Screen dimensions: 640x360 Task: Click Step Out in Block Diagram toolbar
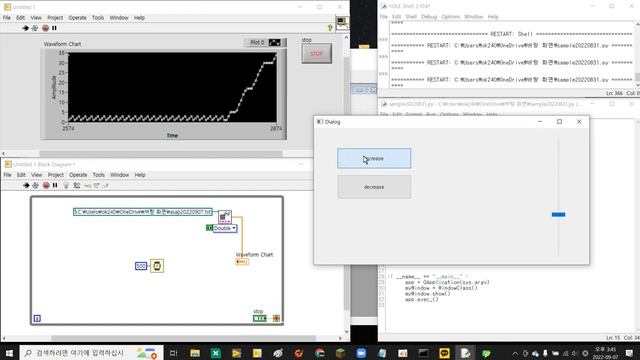(105, 186)
